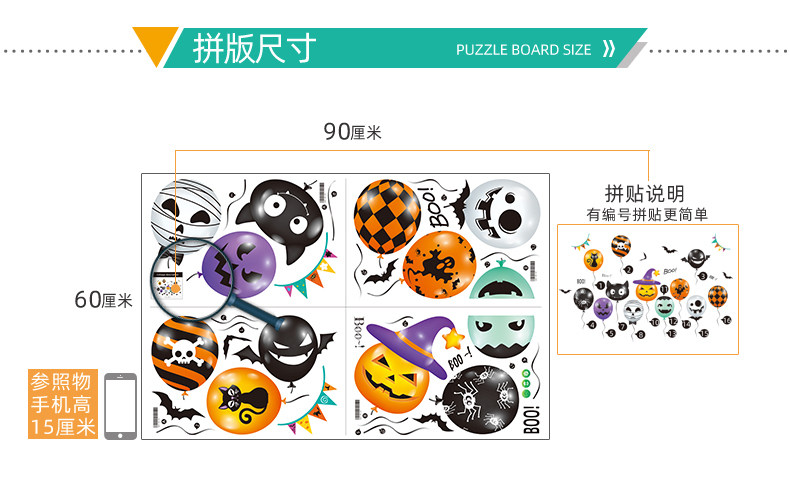The height and width of the screenshot is (490, 790).
Task: Click the 拼贴说明 heading text
Action: 644,193
